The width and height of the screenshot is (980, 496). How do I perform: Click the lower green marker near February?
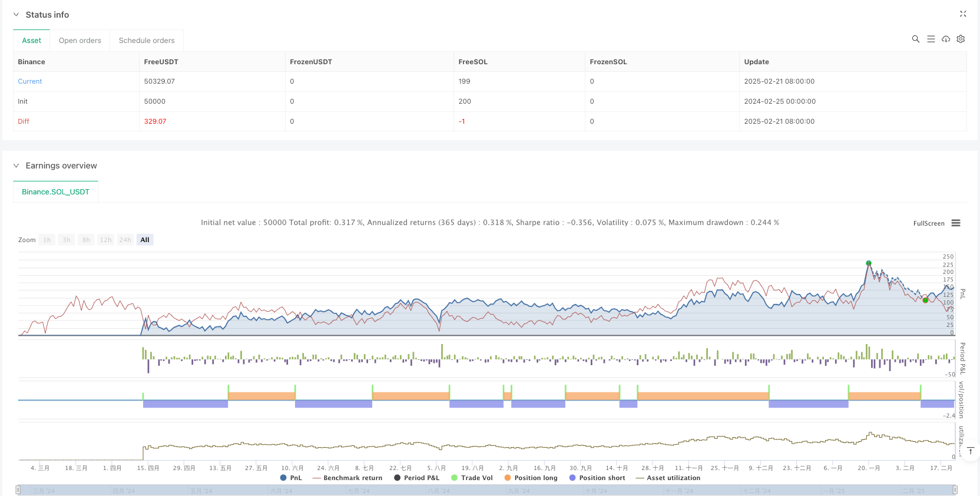pos(925,300)
